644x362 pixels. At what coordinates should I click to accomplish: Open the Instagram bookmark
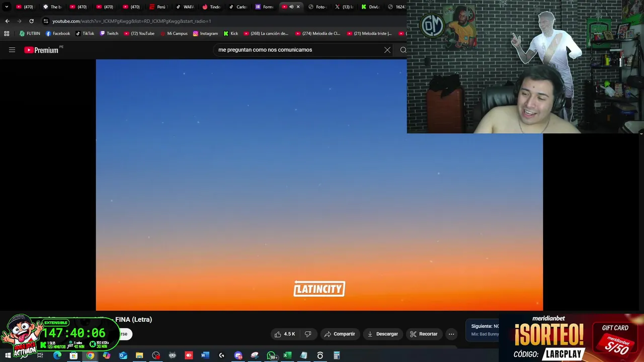pos(205,34)
